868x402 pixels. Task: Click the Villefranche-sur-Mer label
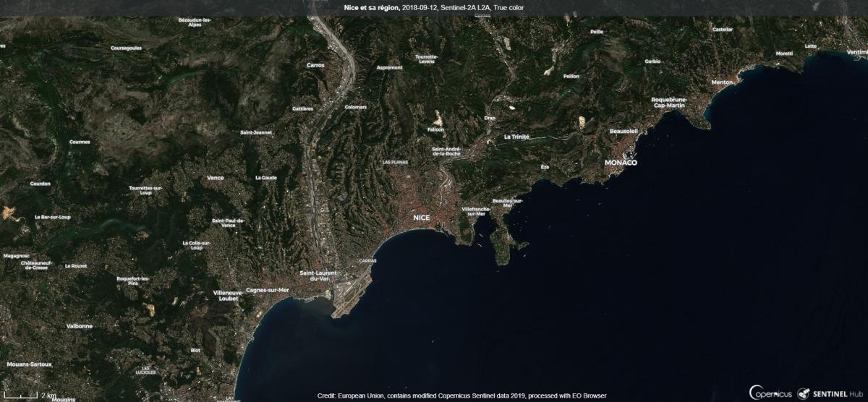[477, 211]
